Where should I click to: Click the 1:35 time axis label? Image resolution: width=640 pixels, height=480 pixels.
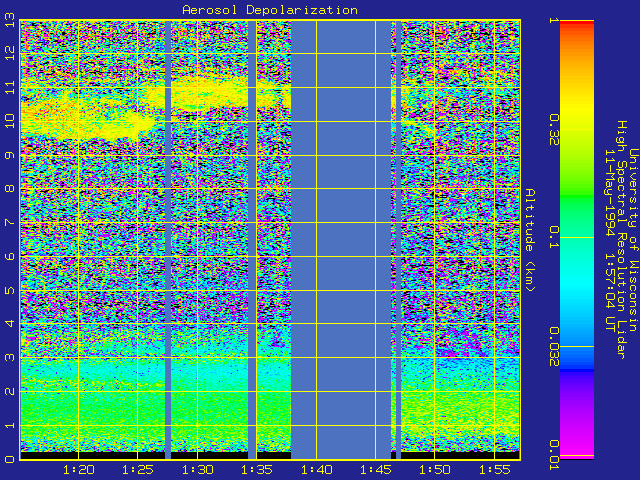coord(257,470)
